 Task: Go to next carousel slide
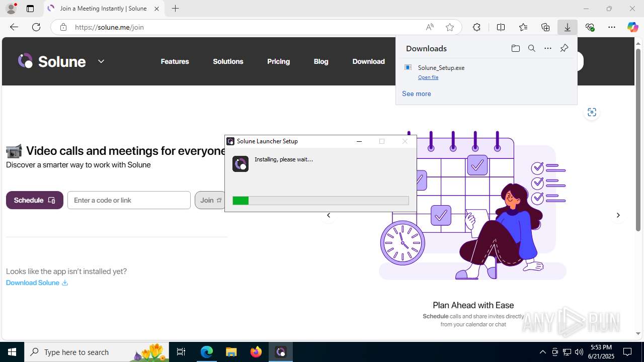[x=618, y=215]
